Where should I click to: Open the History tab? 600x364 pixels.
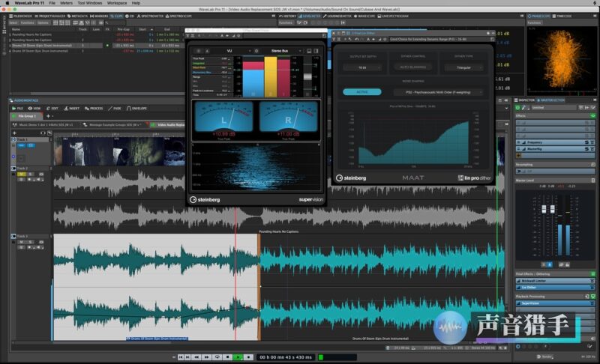click(288, 16)
